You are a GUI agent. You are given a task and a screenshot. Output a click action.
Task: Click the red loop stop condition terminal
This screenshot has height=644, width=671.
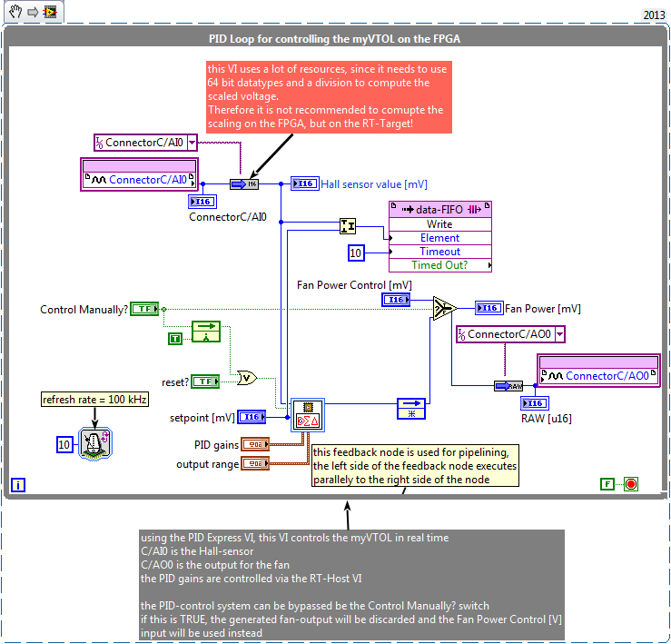click(x=631, y=484)
